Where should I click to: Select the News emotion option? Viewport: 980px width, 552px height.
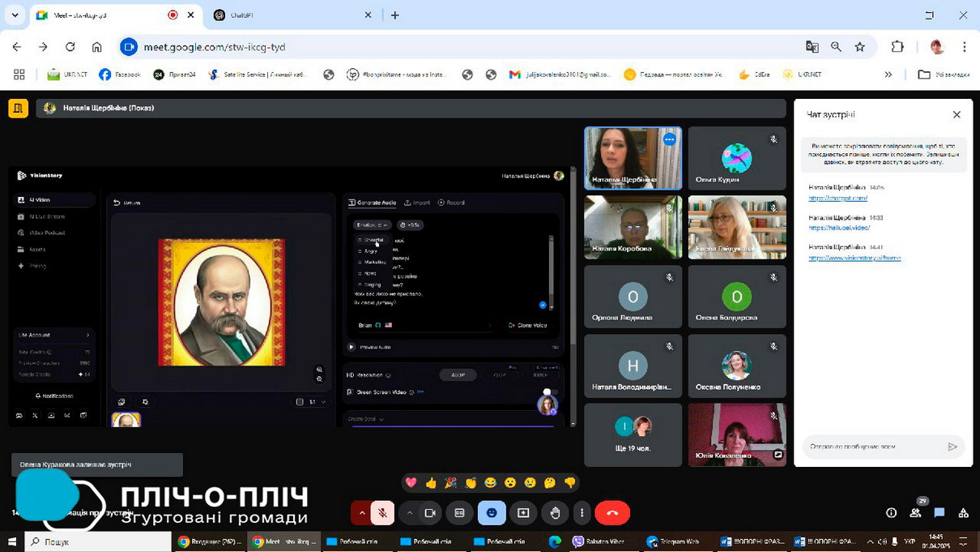coord(368,273)
